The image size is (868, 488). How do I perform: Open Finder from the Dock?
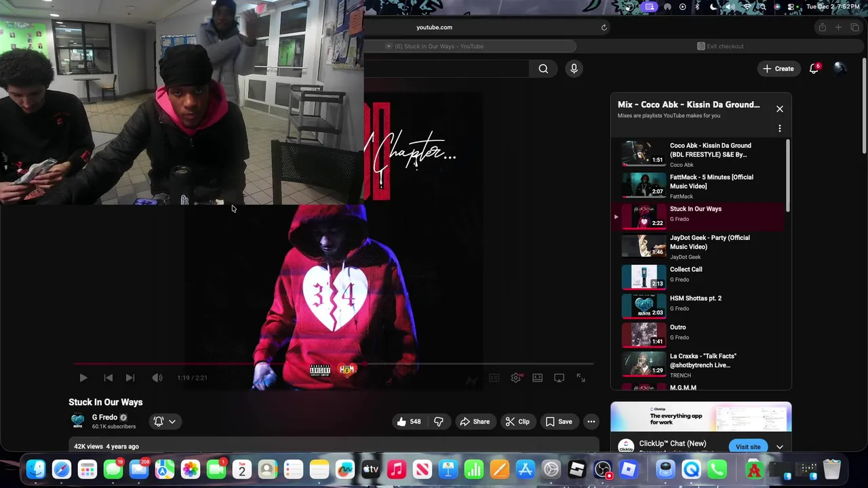36,469
